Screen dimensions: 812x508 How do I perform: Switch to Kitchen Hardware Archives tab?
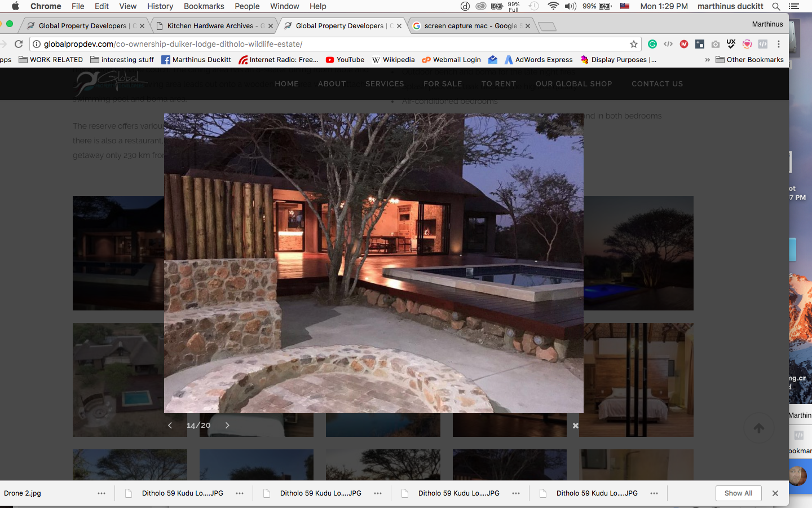point(214,26)
